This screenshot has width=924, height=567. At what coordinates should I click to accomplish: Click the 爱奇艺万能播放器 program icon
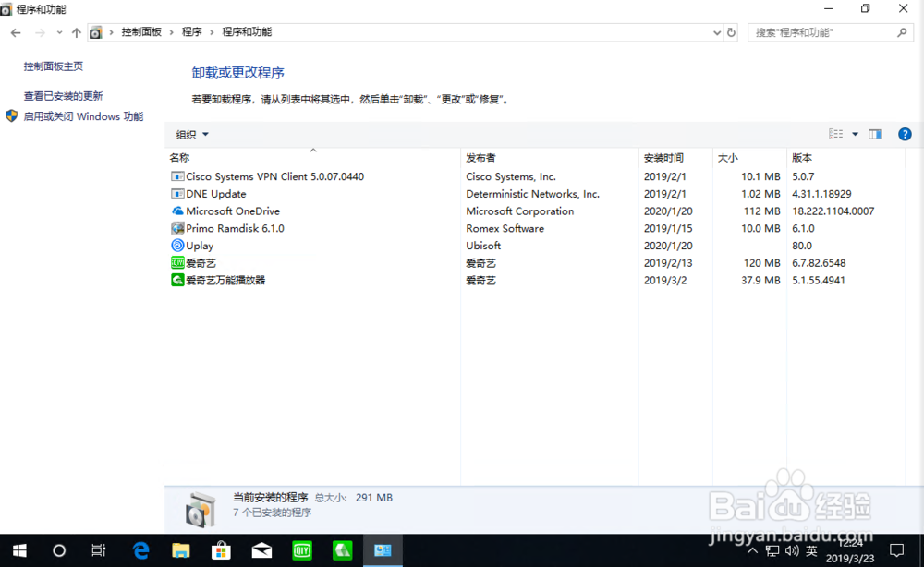176,280
